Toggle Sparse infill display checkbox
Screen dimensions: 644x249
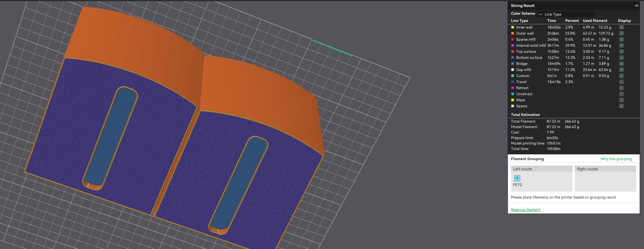click(622, 40)
